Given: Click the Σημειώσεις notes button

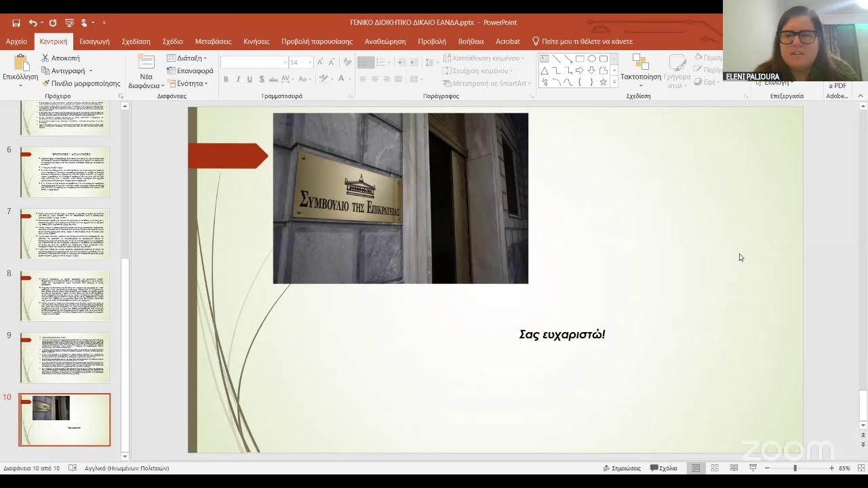Looking at the screenshot, I should click(x=621, y=468).
